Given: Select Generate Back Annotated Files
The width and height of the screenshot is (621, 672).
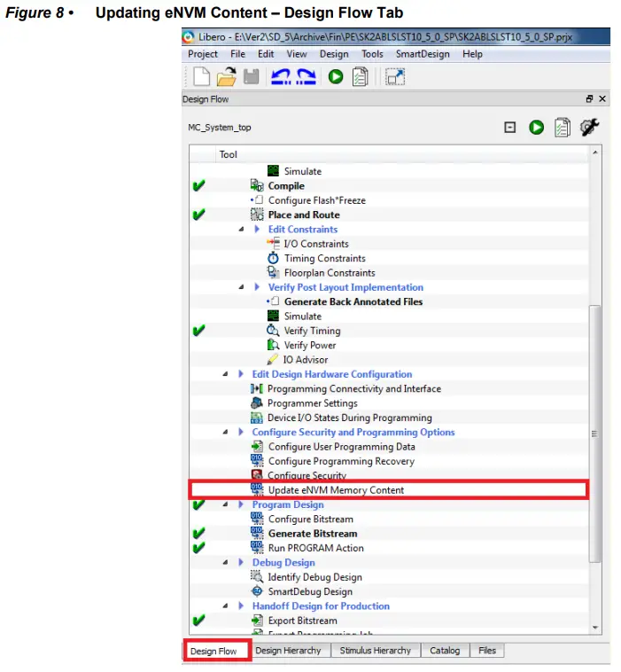Looking at the screenshot, I should (353, 301).
